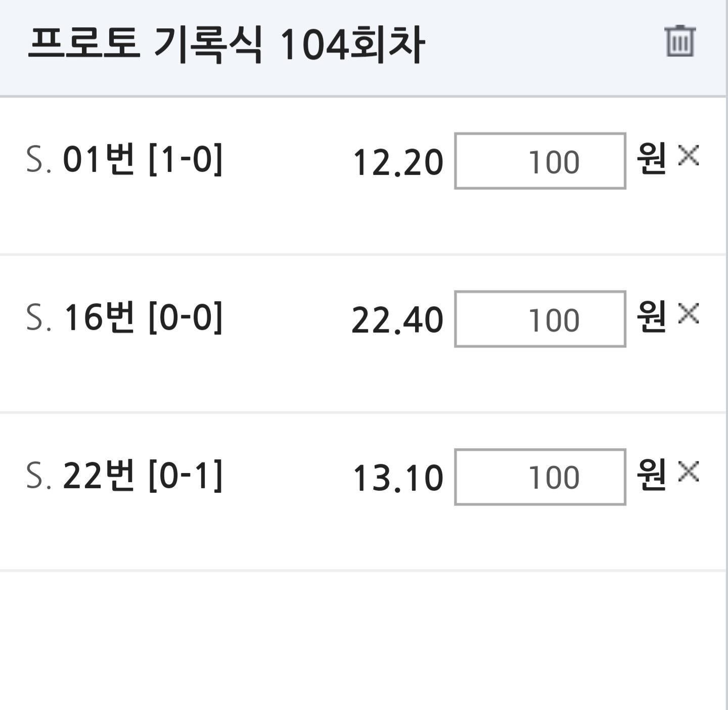
Task: Click the 원 unit beside the 16번 amount
Action: click(x=651, y=317)
